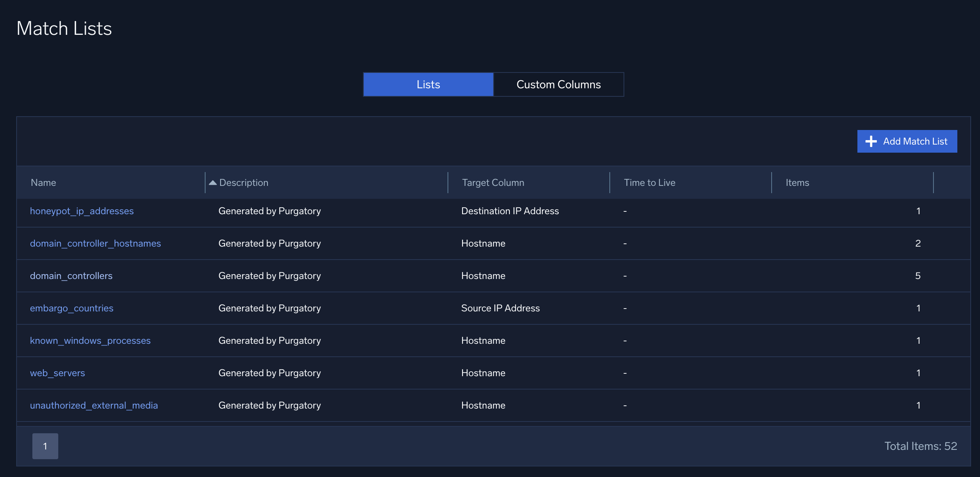The height and width of the screenshot is (477, 980).
Task: Sort by Time to Live column header
Action: 649,182
